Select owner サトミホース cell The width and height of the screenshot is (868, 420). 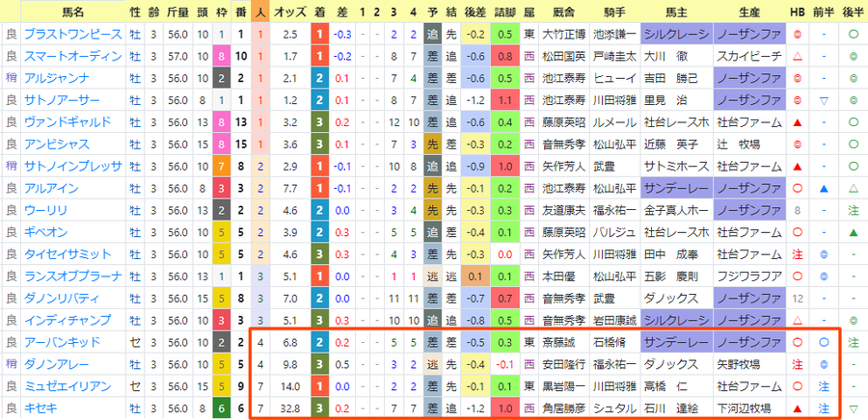[x=676, y=167]
